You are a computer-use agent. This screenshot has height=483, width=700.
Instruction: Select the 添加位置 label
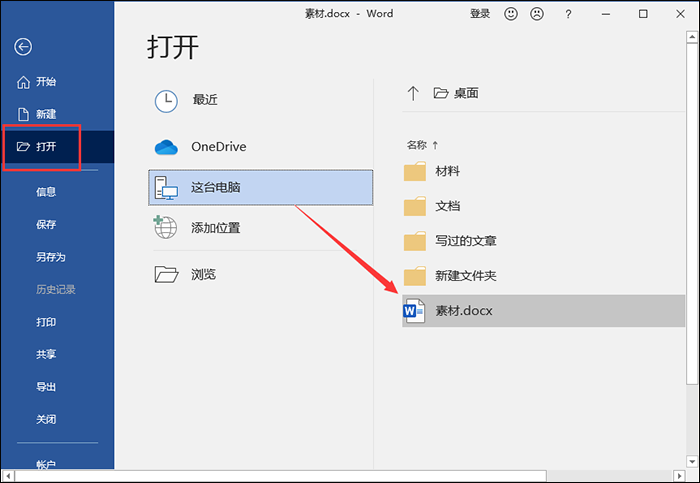216,228
